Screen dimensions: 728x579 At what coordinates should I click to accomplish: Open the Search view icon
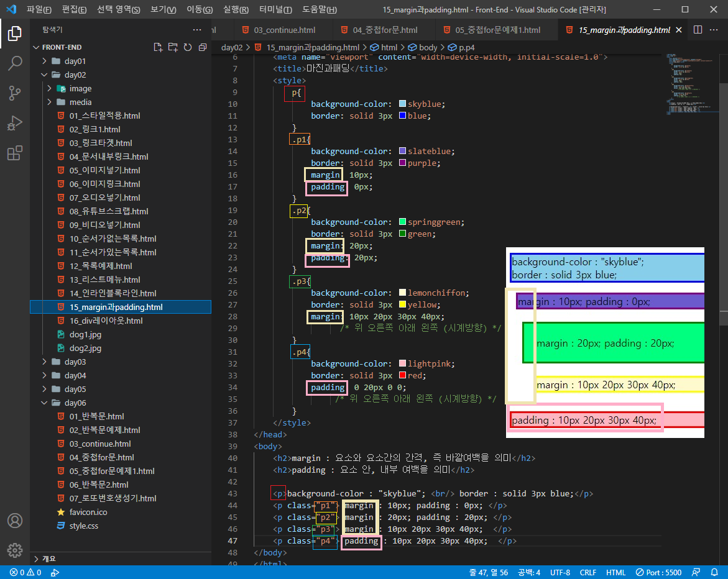15,63
